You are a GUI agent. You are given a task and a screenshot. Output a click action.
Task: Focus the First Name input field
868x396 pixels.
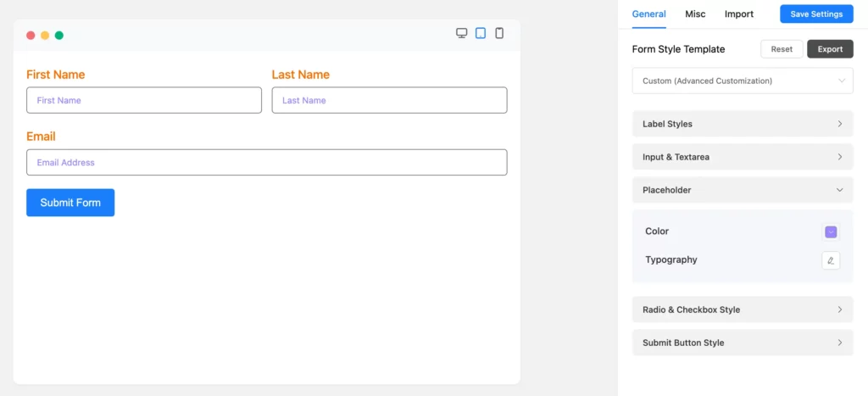[144, 100]
